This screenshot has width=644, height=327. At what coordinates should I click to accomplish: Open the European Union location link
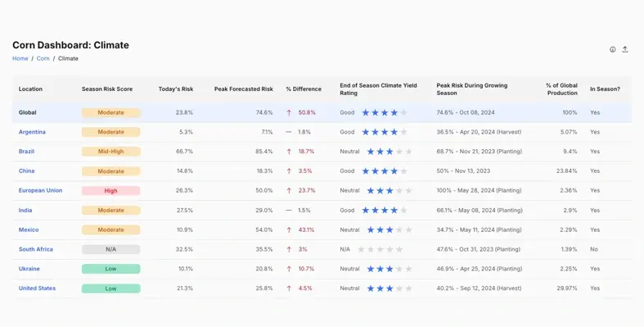(40, 190)
